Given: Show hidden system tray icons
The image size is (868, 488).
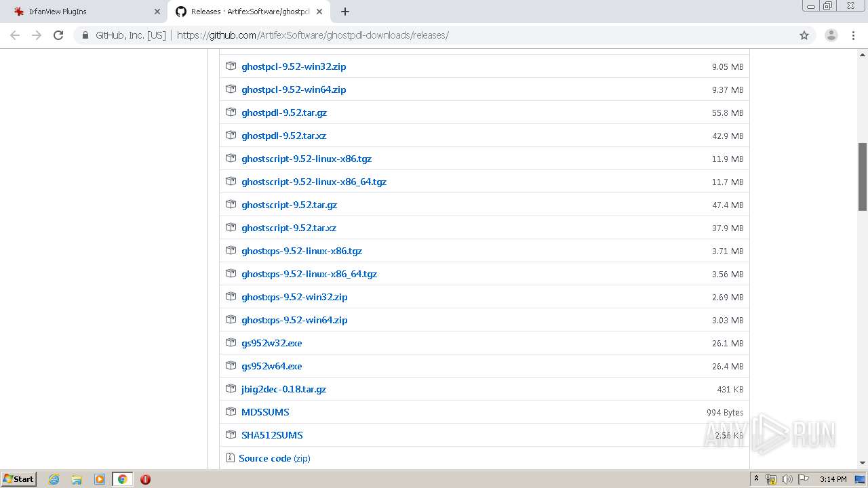Looking at the screenshot, I should 757,479.
